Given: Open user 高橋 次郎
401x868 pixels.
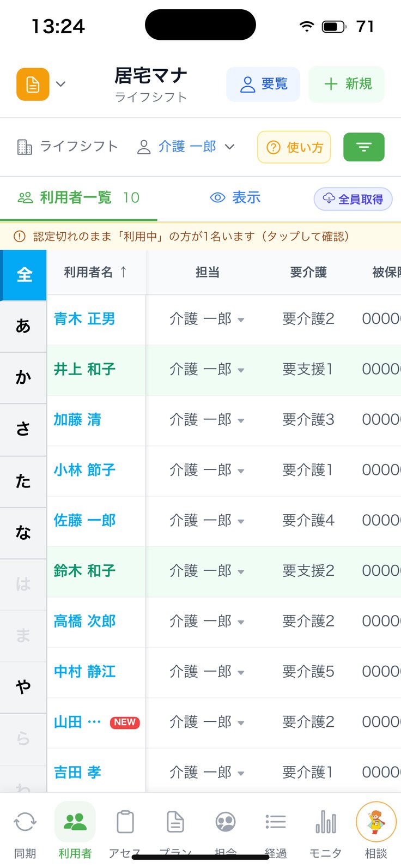Looking at the screenshot, I should point(84,621).
